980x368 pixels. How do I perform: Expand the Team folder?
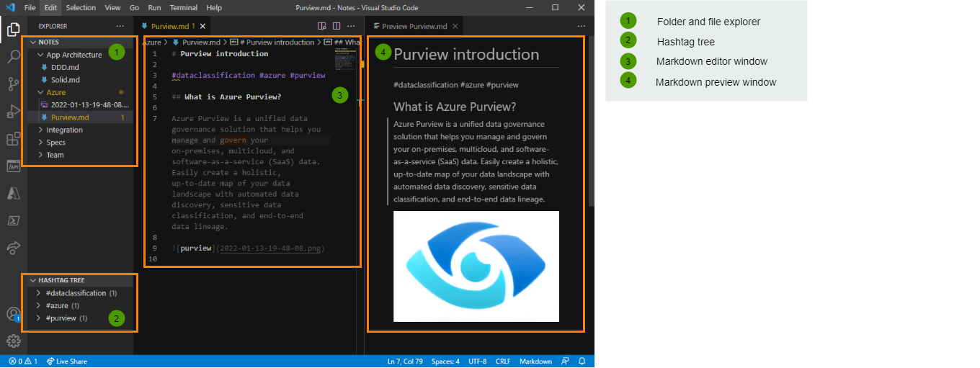[x=40, y=155]
